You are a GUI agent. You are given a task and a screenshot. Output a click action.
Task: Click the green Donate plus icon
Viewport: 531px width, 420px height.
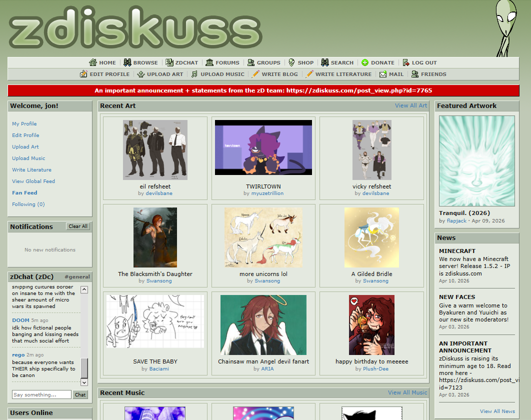coord(365,62)
